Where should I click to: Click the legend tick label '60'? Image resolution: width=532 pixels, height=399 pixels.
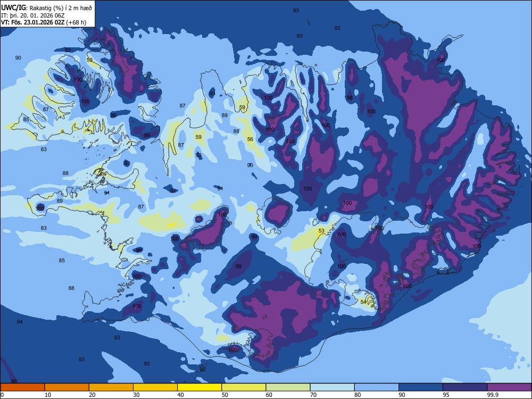pyautogui.click(x=269, y=395)
